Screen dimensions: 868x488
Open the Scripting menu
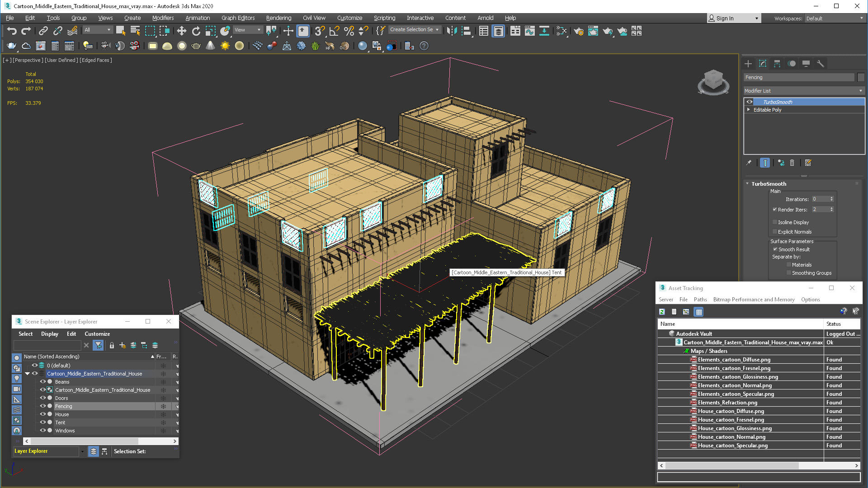[384, 18]
